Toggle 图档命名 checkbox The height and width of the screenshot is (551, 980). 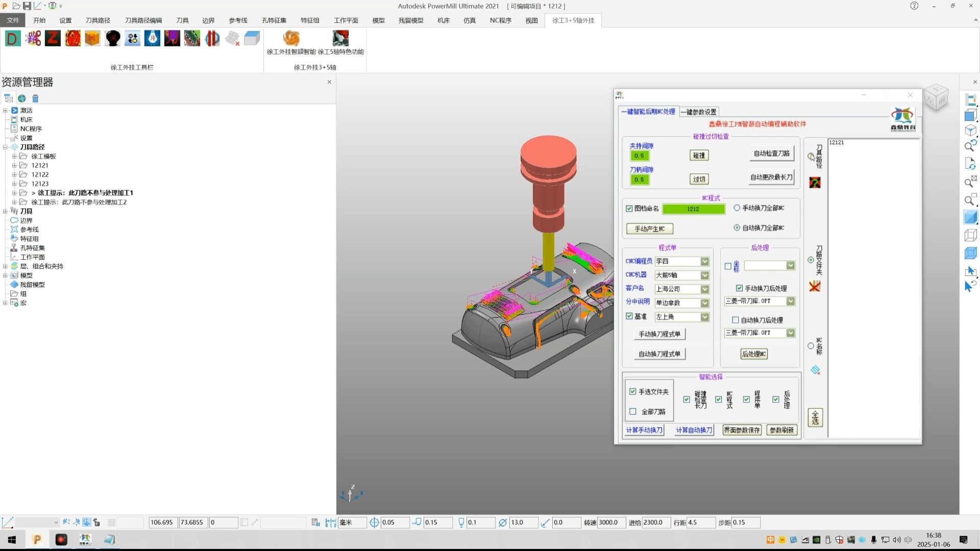(x=629, y=208)
